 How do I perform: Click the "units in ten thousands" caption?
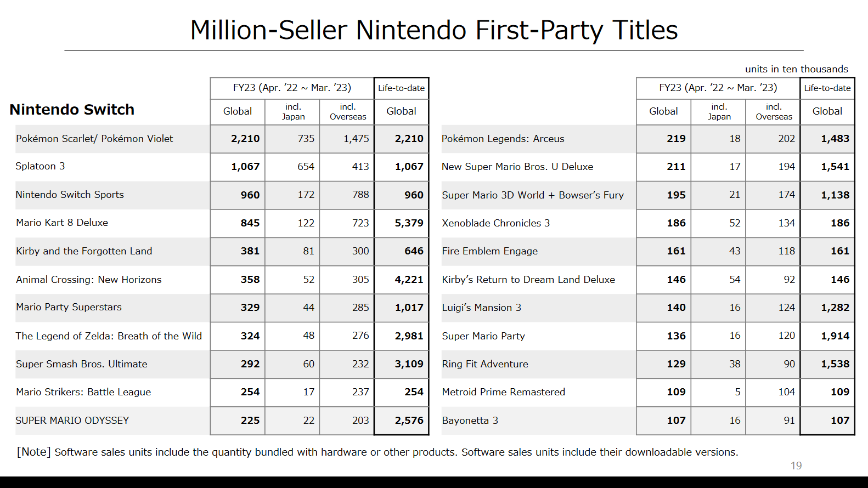click(796, 69)
